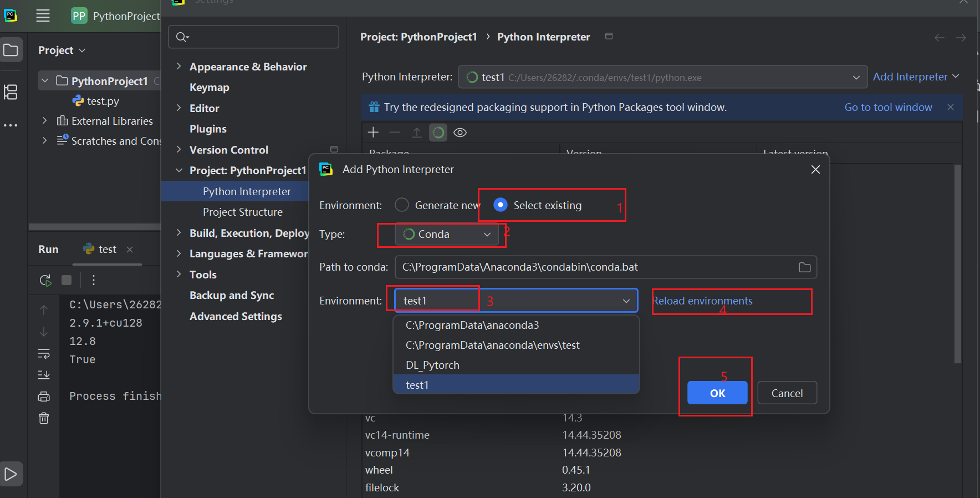Expand Appearance & Behavior settings
Image resolution: width=980 pixels, height=498 pixels.
click(178, 66)
